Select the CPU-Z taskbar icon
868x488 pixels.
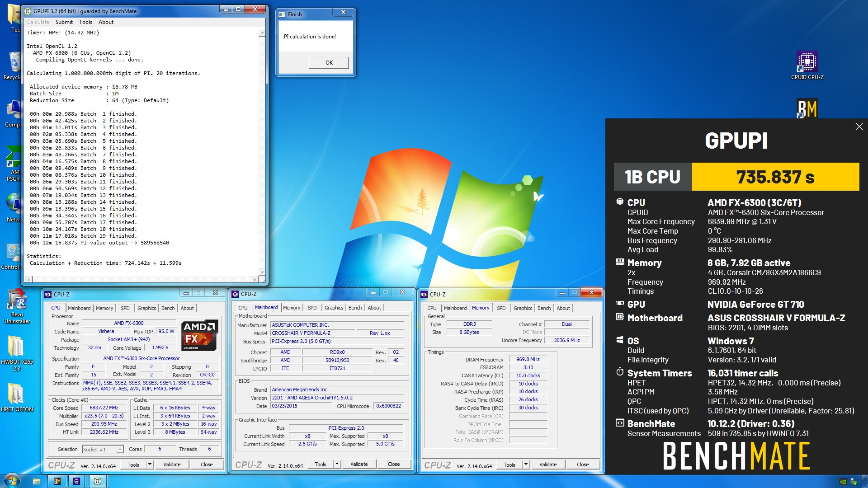pos(76,481)
